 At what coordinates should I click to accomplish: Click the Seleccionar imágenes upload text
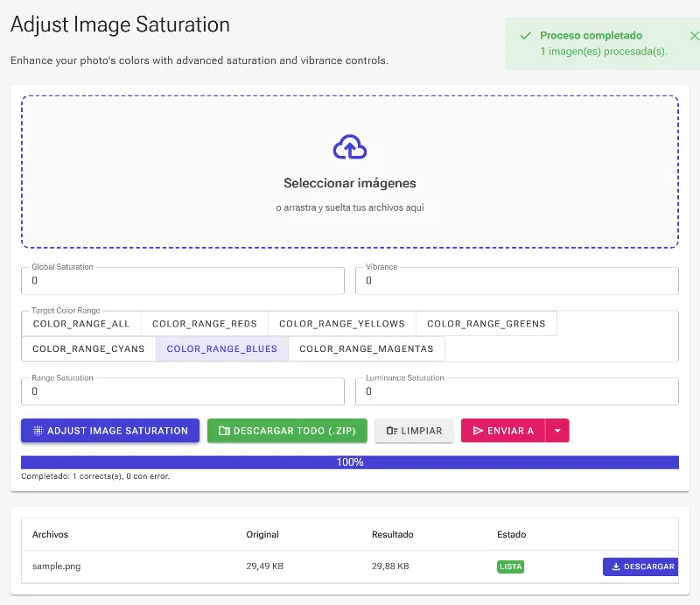[x=349, y=183]
